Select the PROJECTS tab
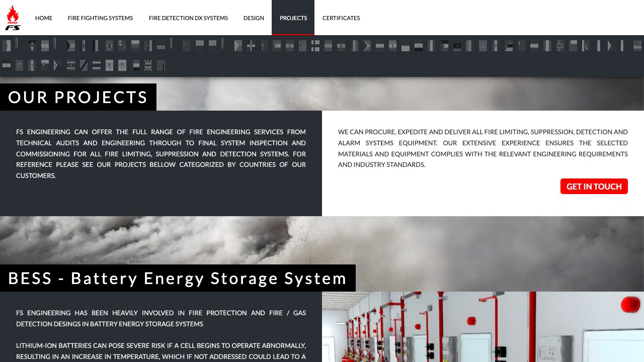The width and height of the screenshot is (644, 362). click(293, 18)
